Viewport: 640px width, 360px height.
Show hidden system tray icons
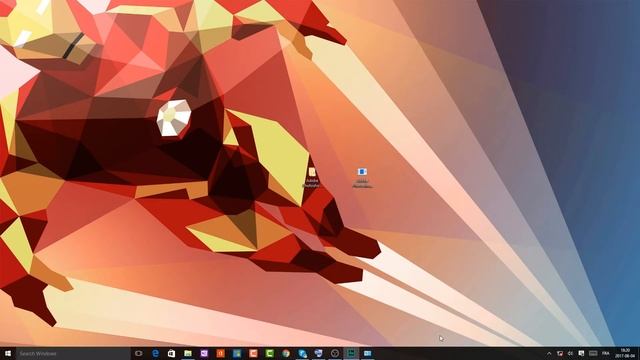click(x=549, y=353)
